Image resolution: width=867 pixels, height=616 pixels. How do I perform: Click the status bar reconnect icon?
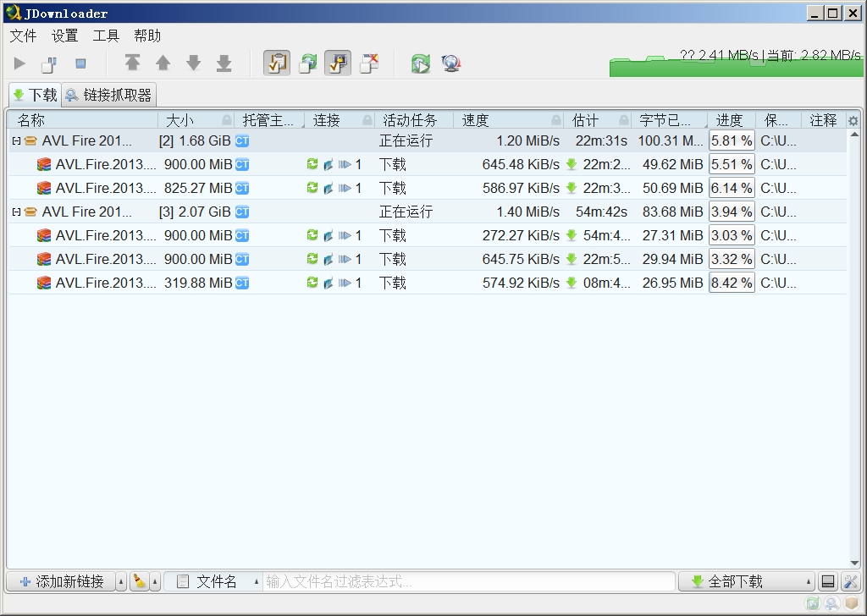[x=812, y=603]
